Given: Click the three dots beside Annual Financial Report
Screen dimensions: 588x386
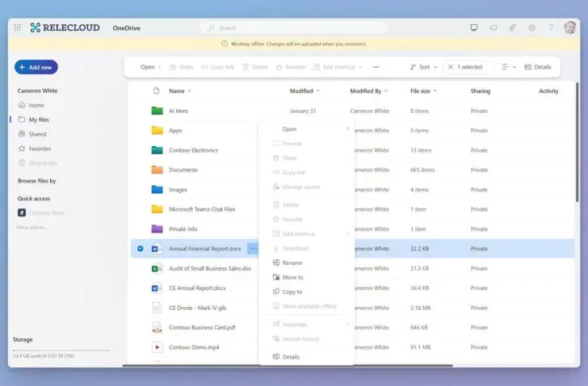Looking at the screenshot, I should (253, 249).
